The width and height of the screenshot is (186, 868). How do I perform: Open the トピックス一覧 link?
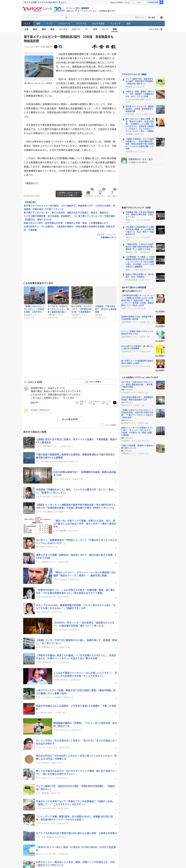tap(155, 29)
